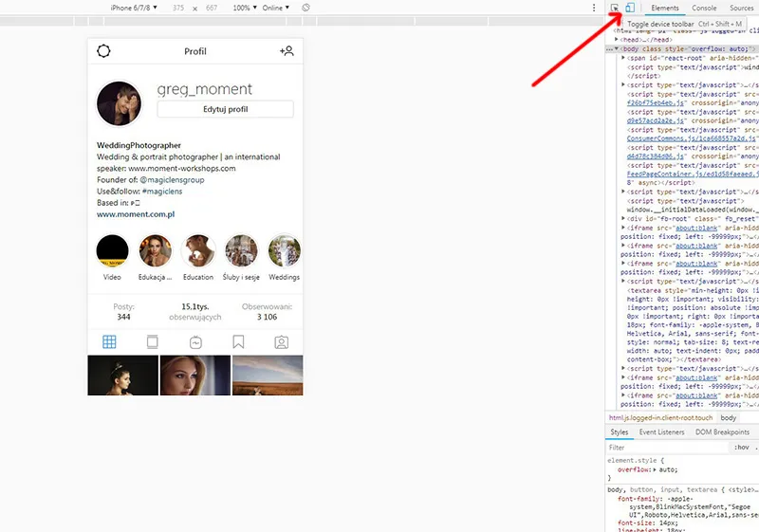This screenshot has height=532, width=759.
Task: Click the element.style rule text
Action: coord(635,461)
